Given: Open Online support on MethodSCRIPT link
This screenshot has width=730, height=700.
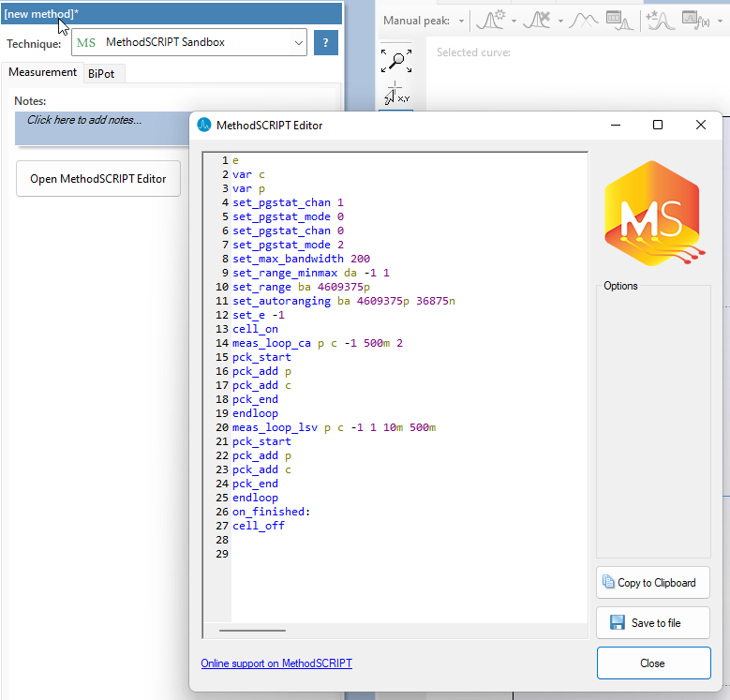Looking at the screenshot, I should [276, 663].
